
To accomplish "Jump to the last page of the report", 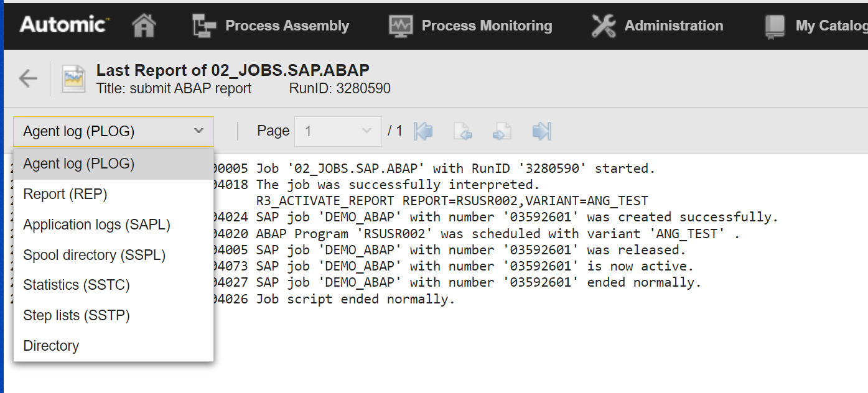I will pos(540,131).
